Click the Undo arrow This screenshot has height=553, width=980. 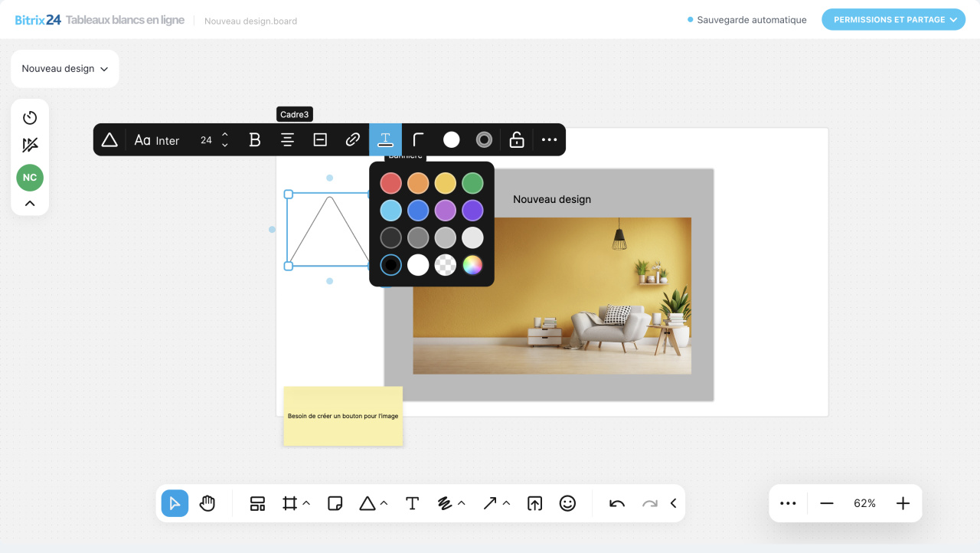coord(616,503)
